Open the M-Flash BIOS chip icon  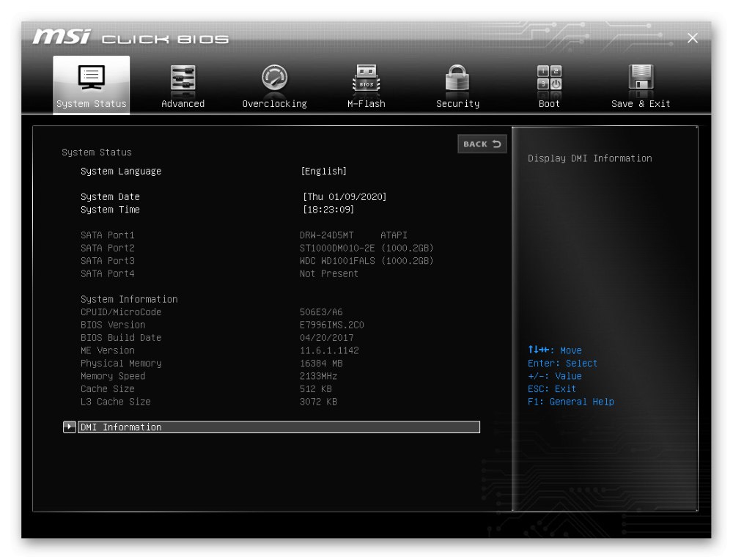366,77
